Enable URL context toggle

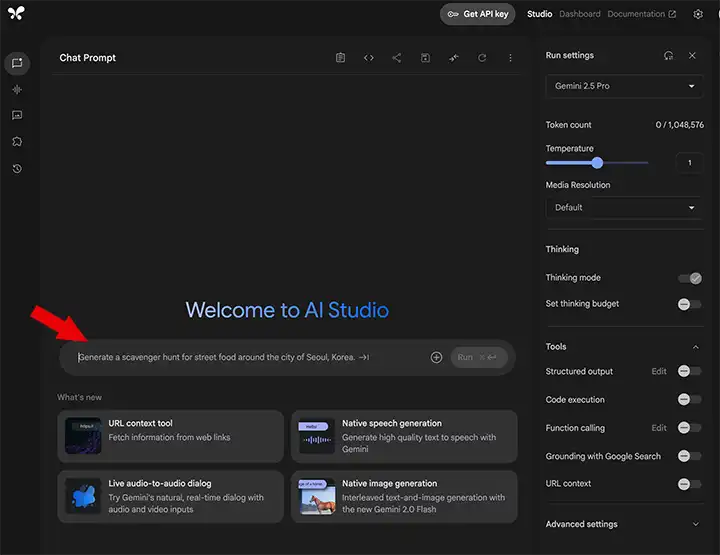pyautogui.click(x=690, y=484)
